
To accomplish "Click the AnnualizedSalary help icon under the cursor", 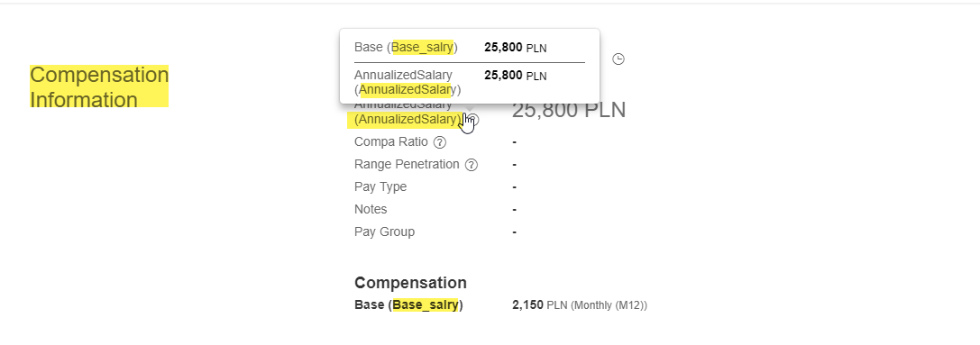I will pos(473,120).
